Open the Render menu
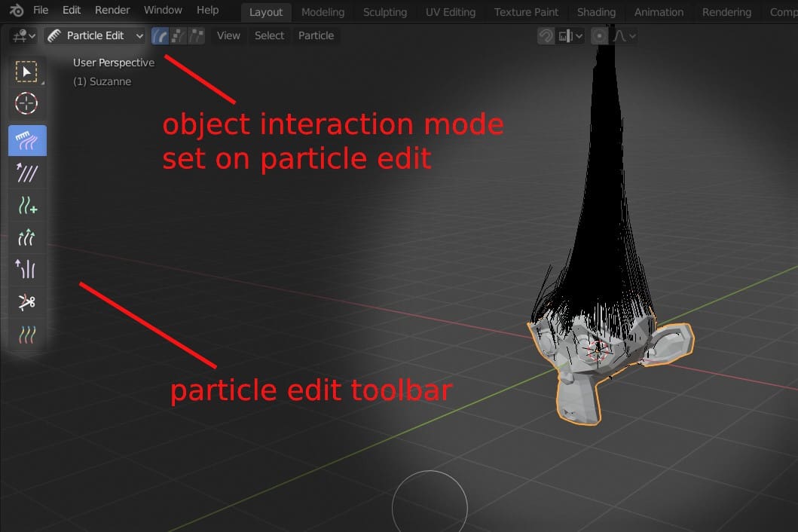 pos(112,11)
